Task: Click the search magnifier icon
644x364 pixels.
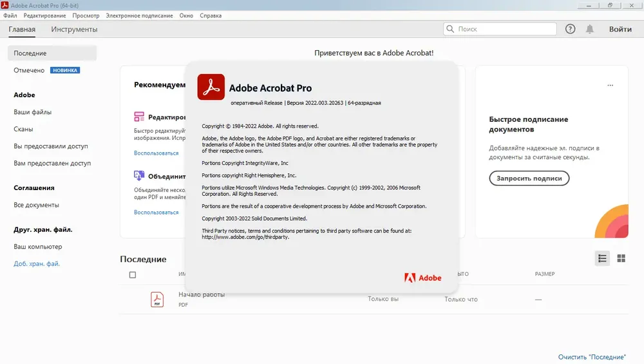Action: pyautogui.click(x=450, y=29)
